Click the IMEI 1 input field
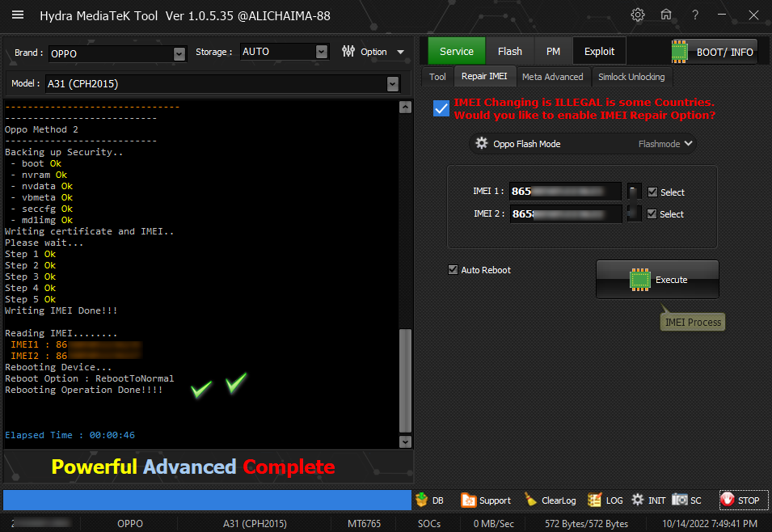 coord(565,191)
